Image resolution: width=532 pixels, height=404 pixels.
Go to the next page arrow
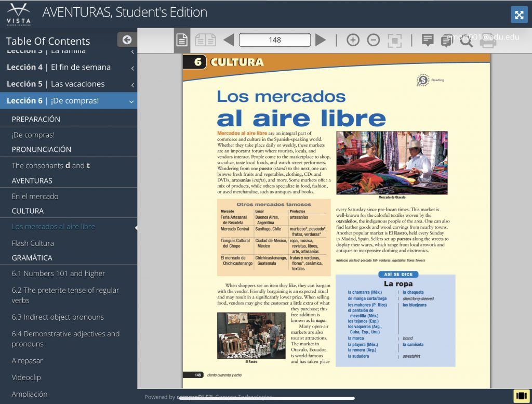click(320, 40)
